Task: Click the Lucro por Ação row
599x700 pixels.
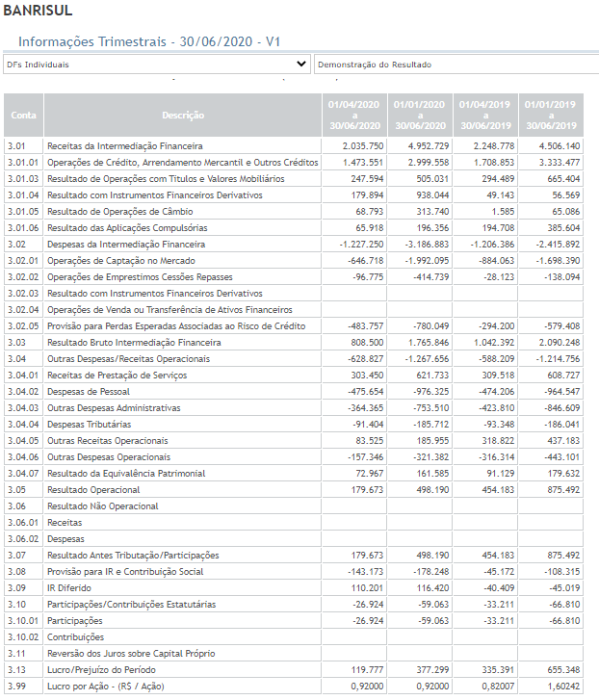Action: click(x=294, y=687)
